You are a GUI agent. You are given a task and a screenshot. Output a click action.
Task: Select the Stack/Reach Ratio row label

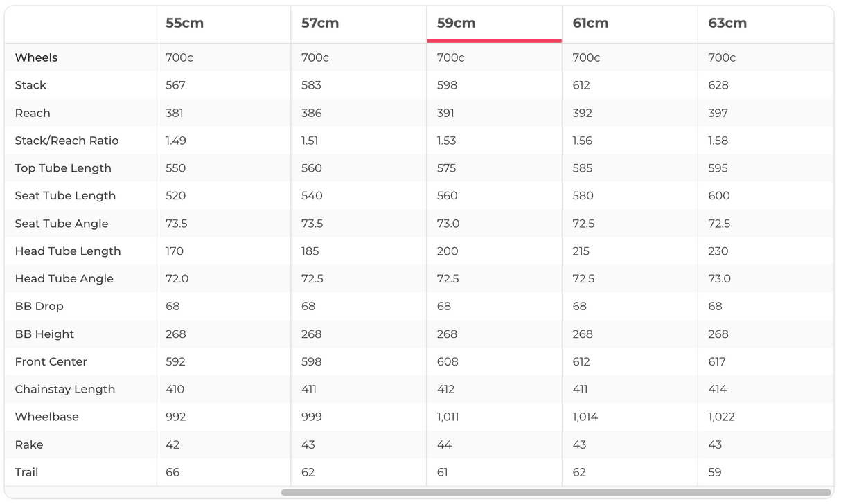(67, 141)
